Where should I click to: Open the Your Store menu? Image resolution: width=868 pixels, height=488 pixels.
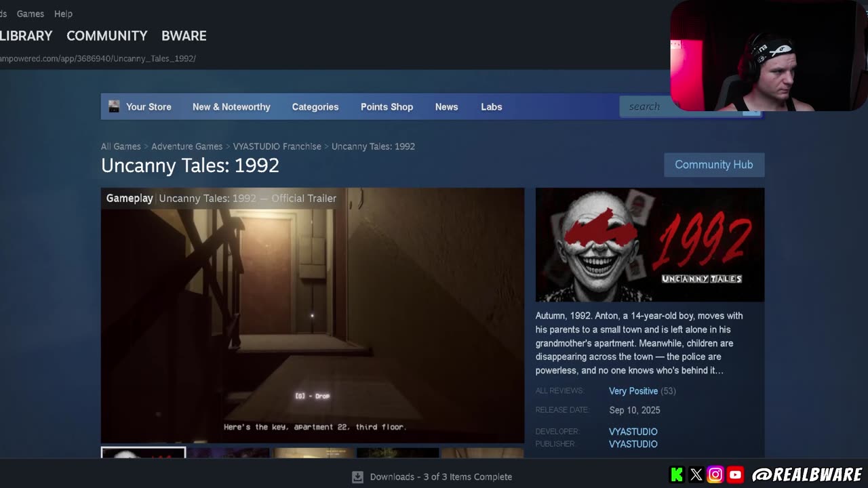point(149,107)
